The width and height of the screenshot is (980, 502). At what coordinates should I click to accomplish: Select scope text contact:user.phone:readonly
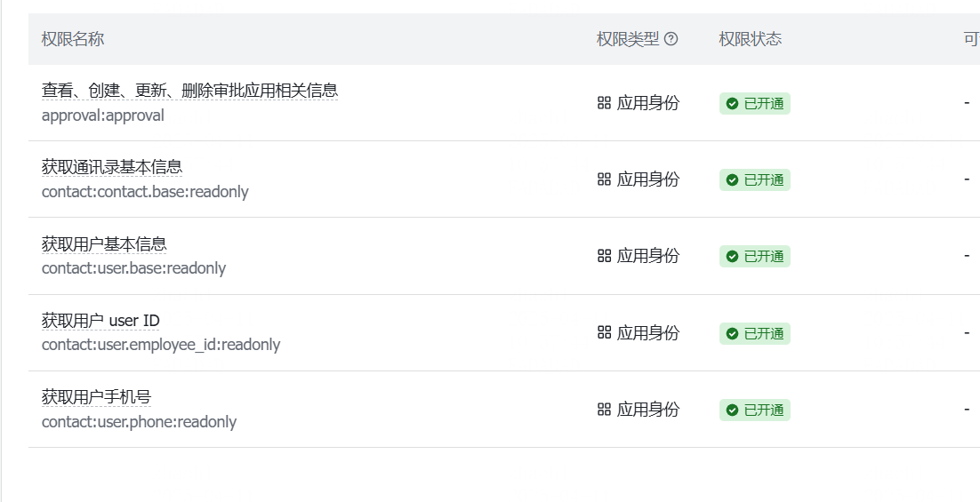(x=139, y=422)
